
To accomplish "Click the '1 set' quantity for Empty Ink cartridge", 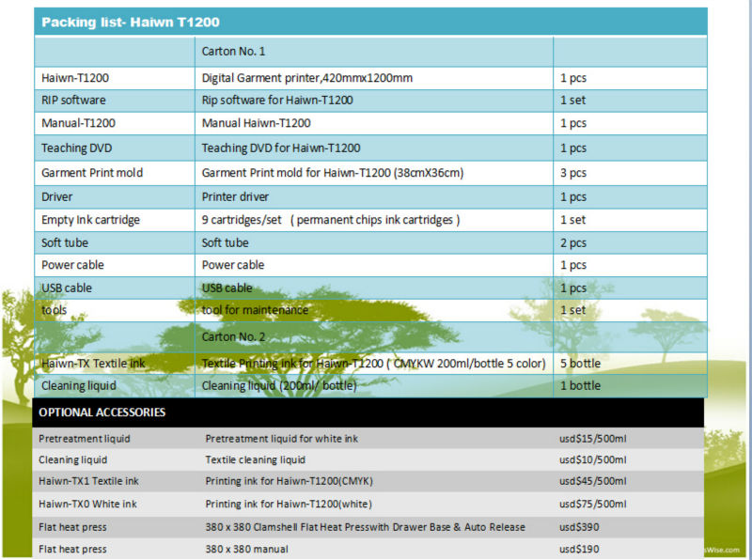I will click(572, 220).
